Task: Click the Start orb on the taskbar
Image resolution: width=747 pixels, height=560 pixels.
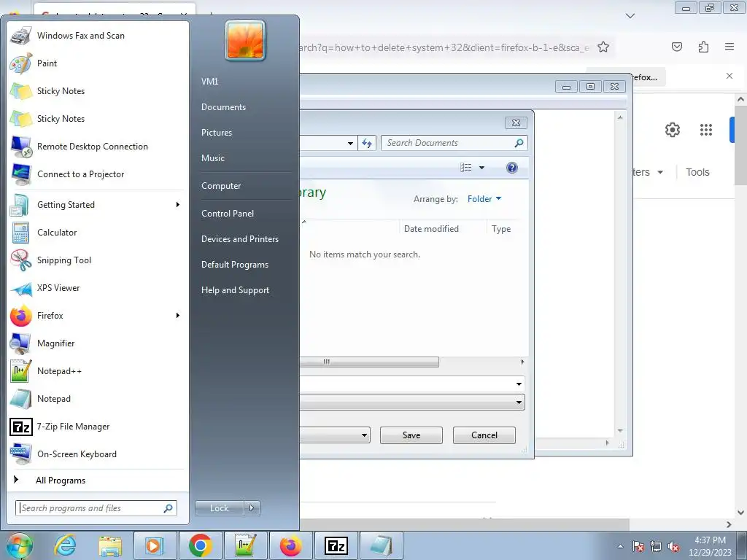Action: pyautogui.click(x=20, y=545)
